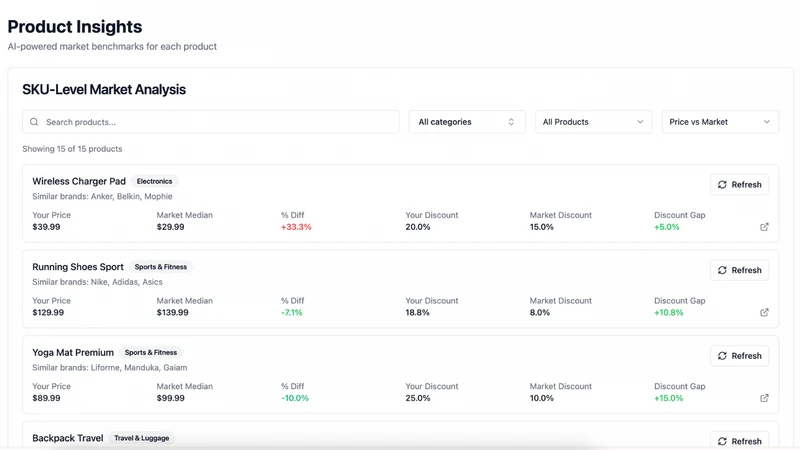Click the $139.99 market median value

pyautogui.click(x=172, y=312)
